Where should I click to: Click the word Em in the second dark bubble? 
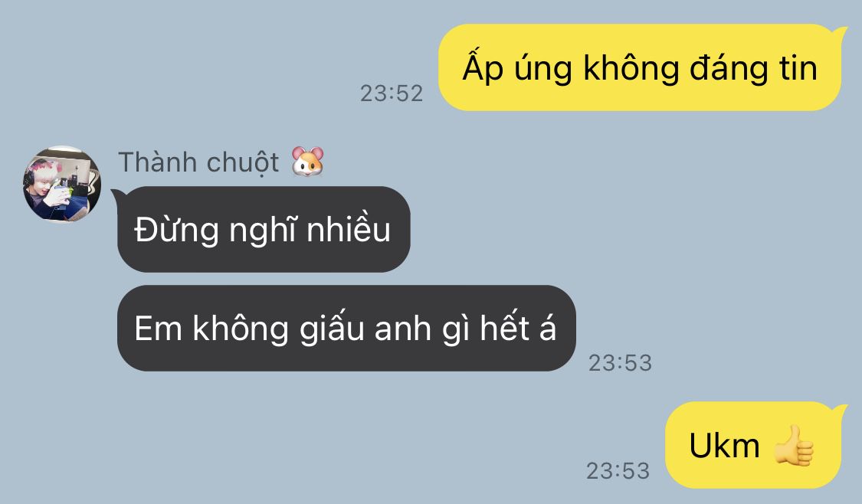pyautogui.click(x=158, y=329)
